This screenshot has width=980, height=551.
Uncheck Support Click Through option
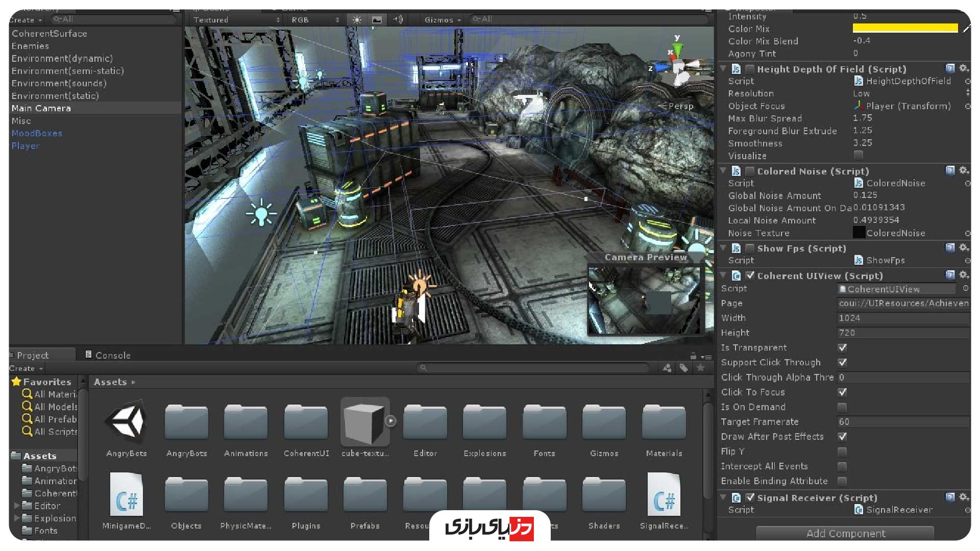[x=842, y=363]
